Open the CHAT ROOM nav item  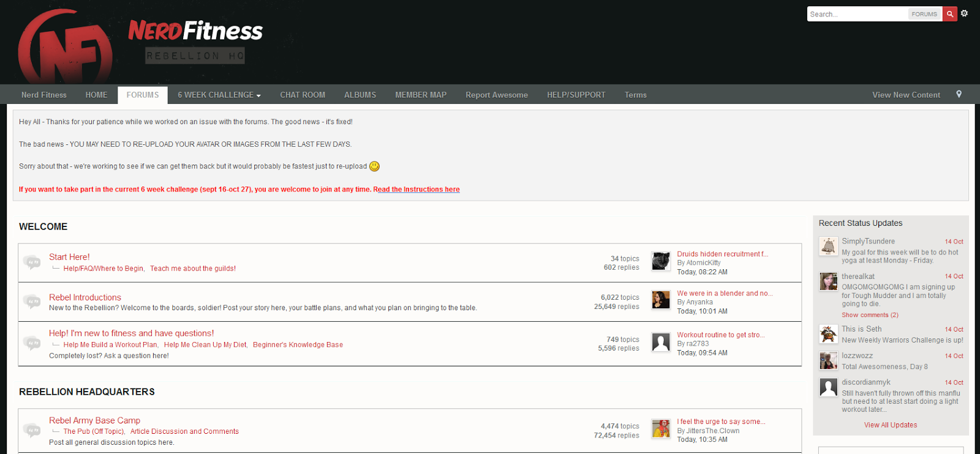[x=303, y=95]
